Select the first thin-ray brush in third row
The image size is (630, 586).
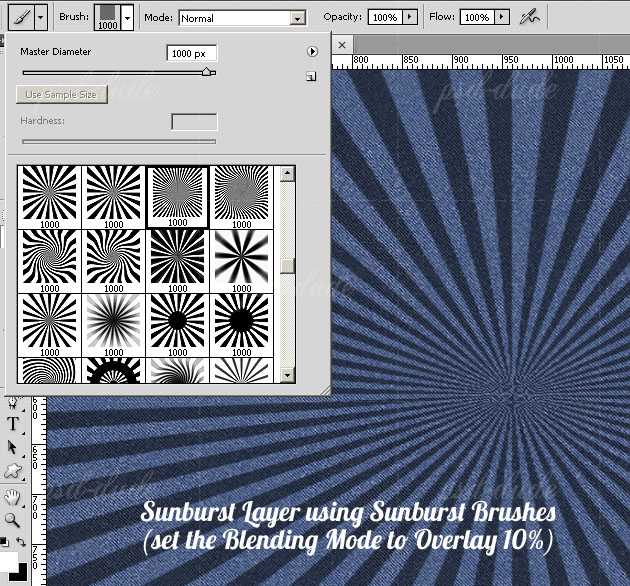click(49, 325)
